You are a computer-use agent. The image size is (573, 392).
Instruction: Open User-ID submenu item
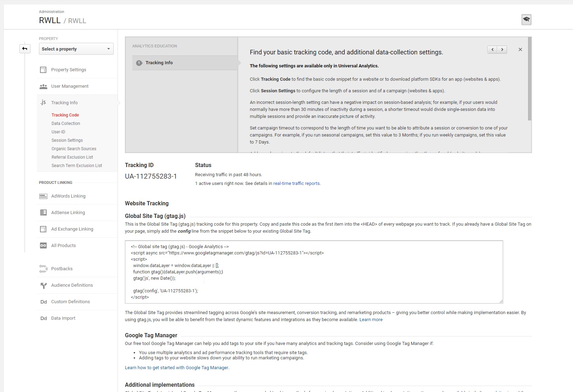[x=58, y=132]
